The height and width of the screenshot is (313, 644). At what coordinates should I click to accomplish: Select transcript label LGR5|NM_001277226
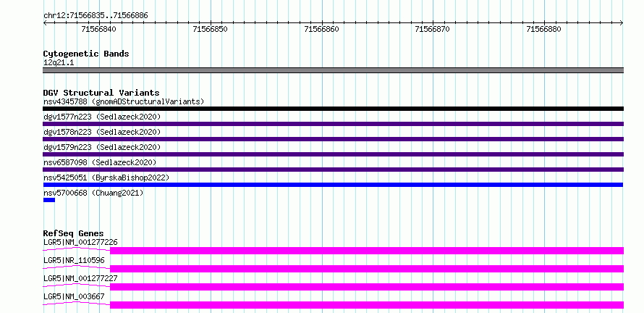click(x=80, y=242)
